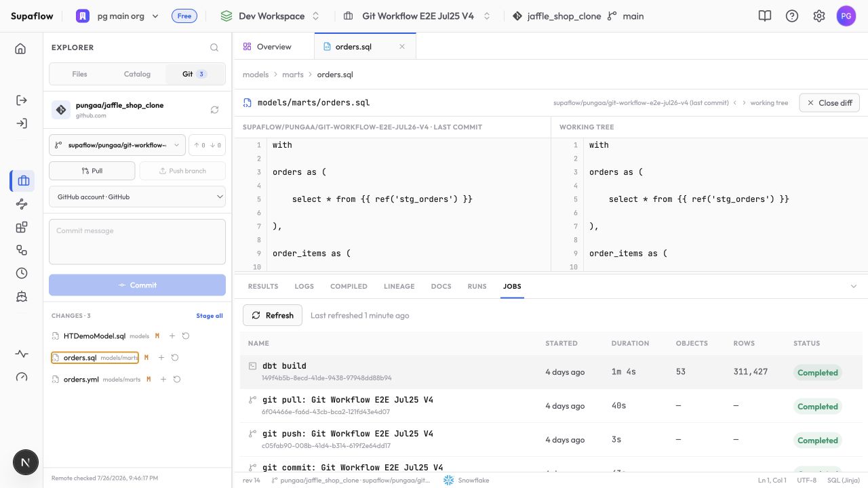
Task: Click the jaffle_shop_clone repo in the header
Action: pyautogui.click(x=557, y=16)
